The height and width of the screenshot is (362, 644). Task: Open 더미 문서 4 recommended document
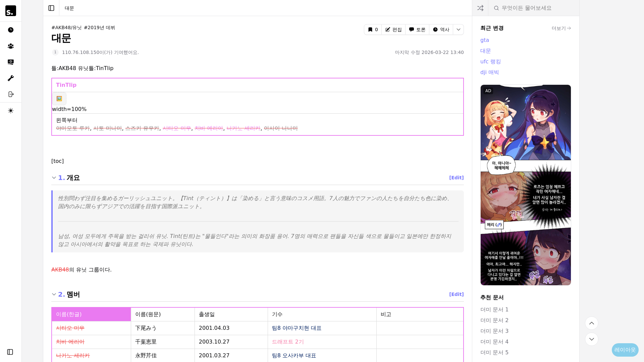point(494,342)
